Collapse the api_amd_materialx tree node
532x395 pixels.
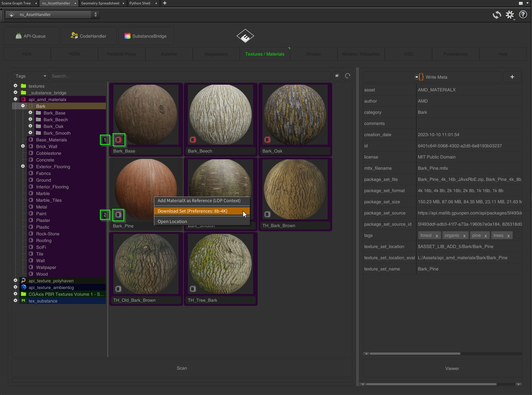tap(15, 100)
